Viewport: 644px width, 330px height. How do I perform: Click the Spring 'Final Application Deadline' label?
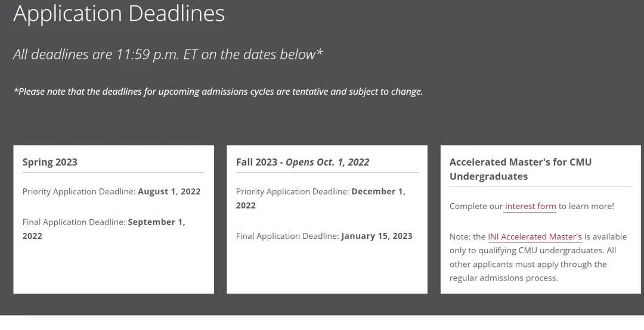pos(74,222)
